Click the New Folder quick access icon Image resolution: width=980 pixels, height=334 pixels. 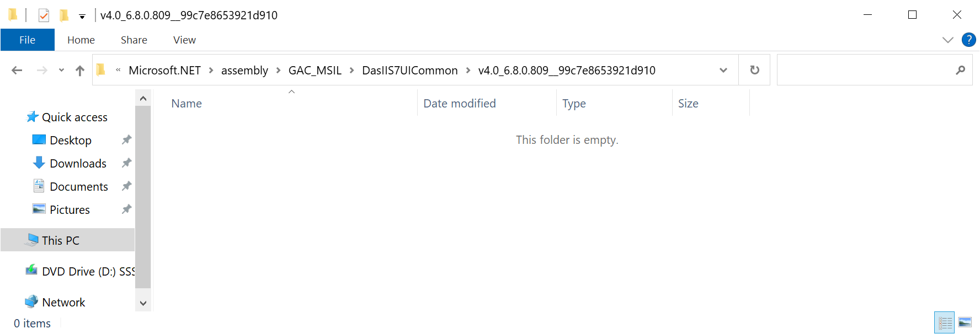[64, 15]
